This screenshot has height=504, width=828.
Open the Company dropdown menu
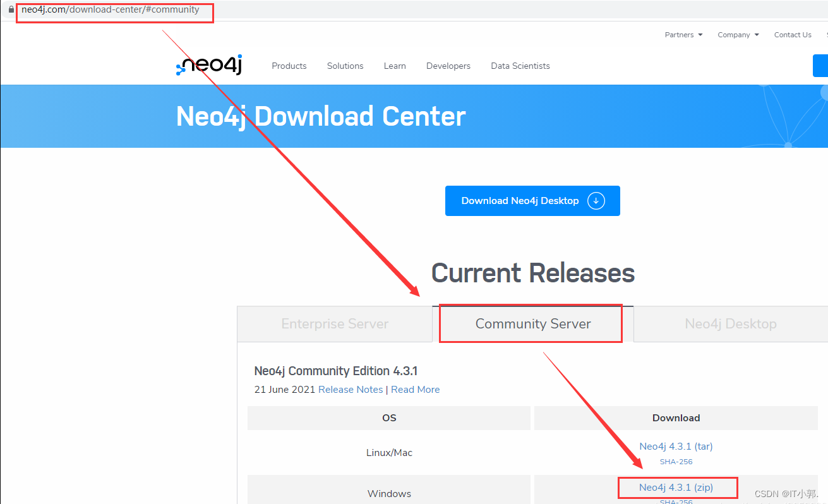tap(734, 35)
